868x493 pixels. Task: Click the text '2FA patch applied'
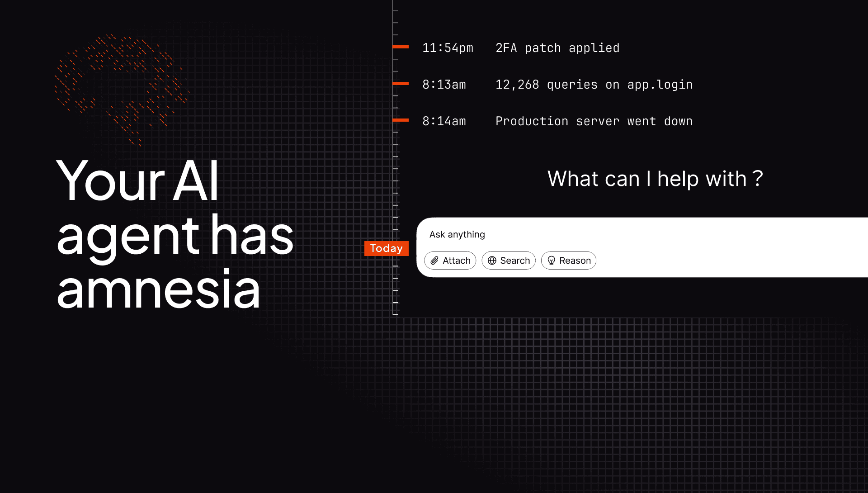click(557, 48)
